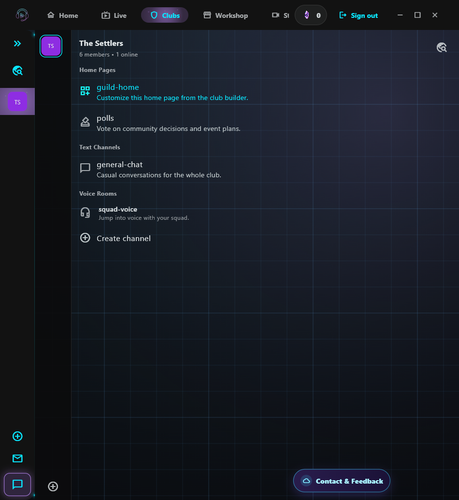Click the plus circle icon in second column bottom
The height and width of the screenshot is (500, 459).
pyautogui.click(x=53, y=486)
